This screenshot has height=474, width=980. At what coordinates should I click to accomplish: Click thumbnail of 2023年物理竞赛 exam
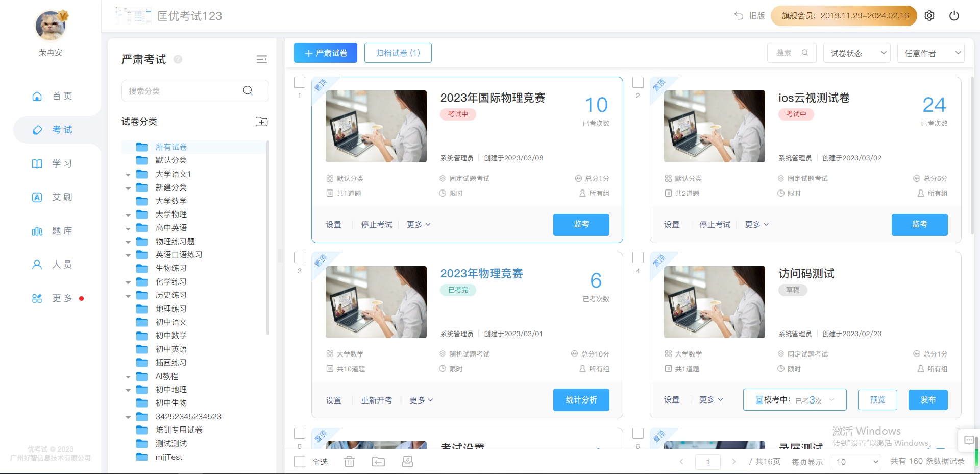click(376, 302)
